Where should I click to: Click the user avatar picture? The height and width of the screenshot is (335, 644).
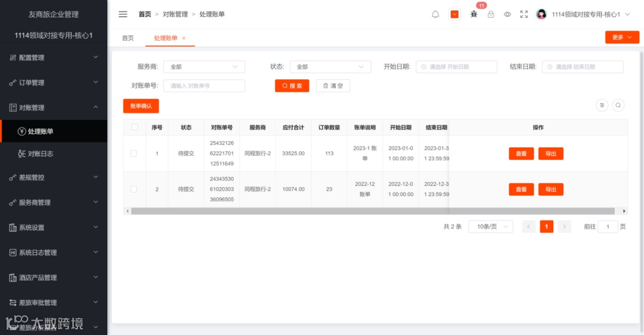point(541,14)
